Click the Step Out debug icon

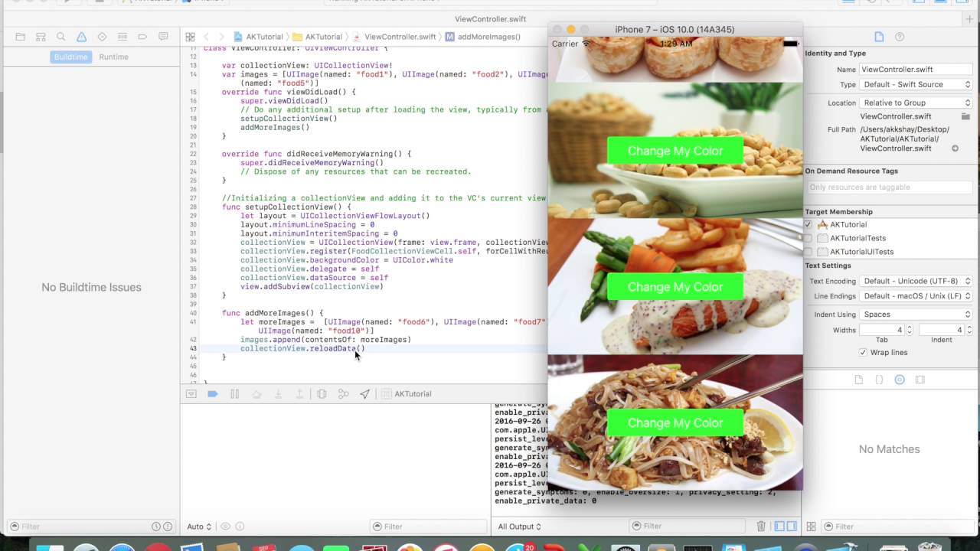pos(299,394)
